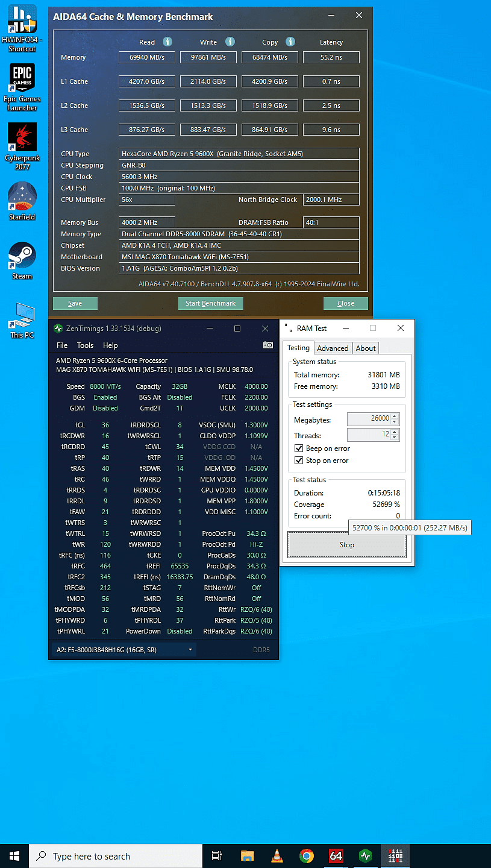Click the L1 Cache Read value 4207.0 GB/s
Image resolution: width=491 pixels, height=868 pixels.
click(147, 81)
